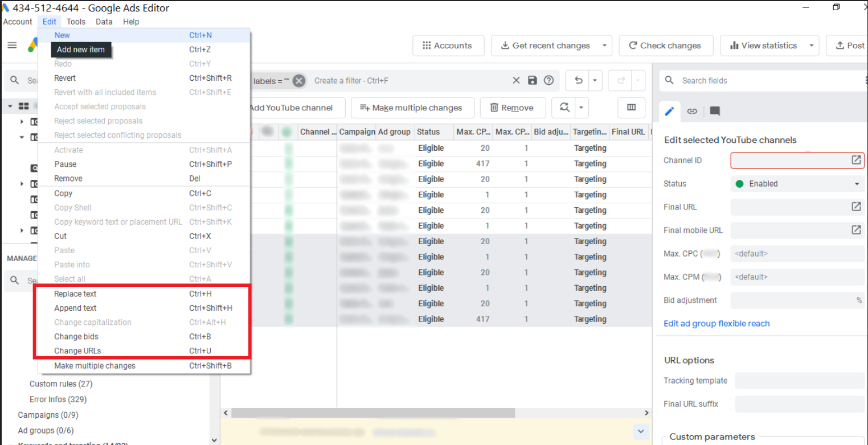The image size is (868, 445).
Task: Select Ad groups (0/6) in the tree
Action: (x=46, y=431)
